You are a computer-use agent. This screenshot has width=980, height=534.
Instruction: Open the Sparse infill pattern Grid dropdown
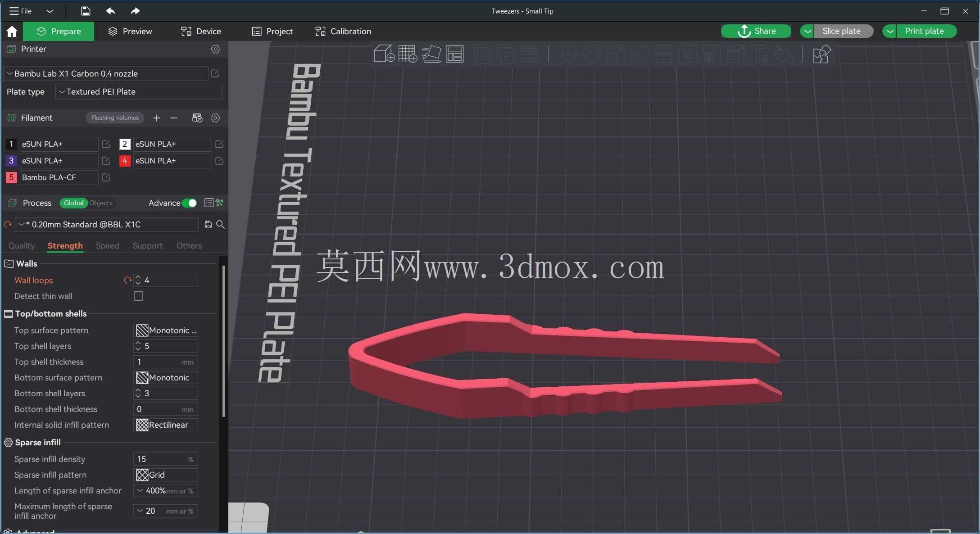(166, 475)
